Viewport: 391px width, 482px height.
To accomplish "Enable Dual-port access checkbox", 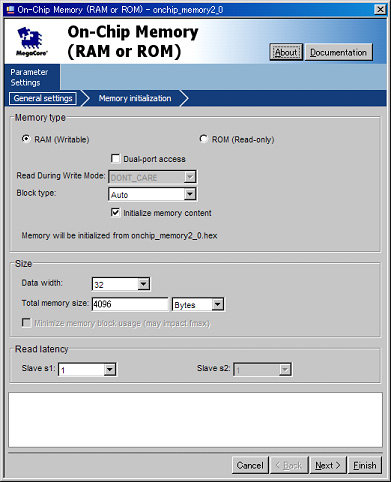I will (x=115, y=158).
